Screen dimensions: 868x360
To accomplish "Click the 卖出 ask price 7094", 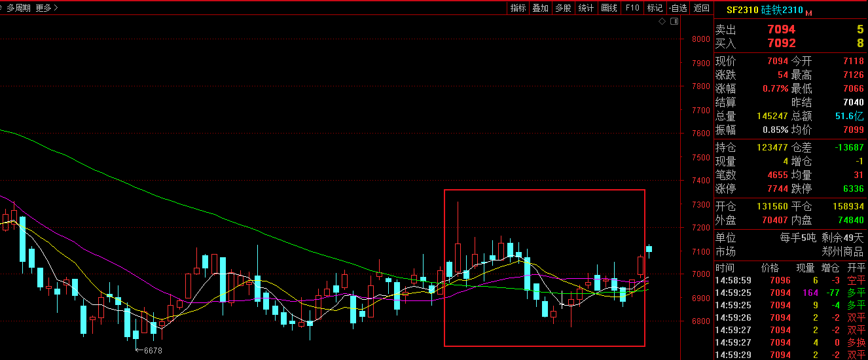I will (781, 29).
